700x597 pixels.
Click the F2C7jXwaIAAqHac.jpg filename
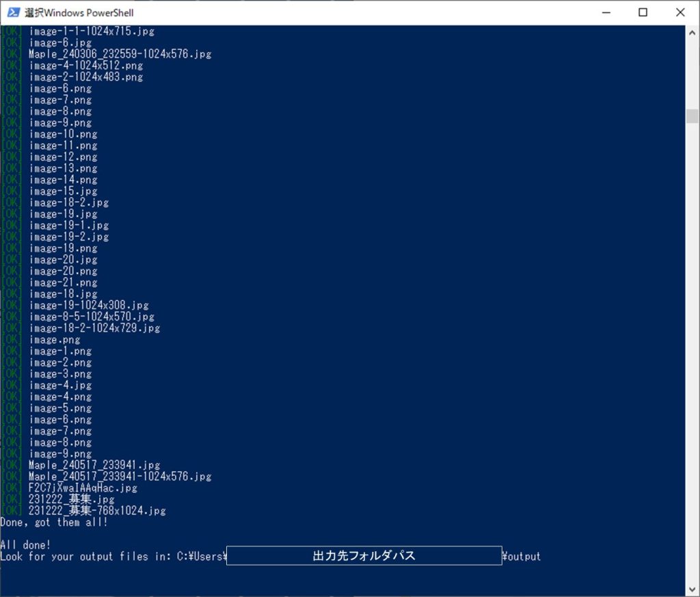(x=83, y=488)
